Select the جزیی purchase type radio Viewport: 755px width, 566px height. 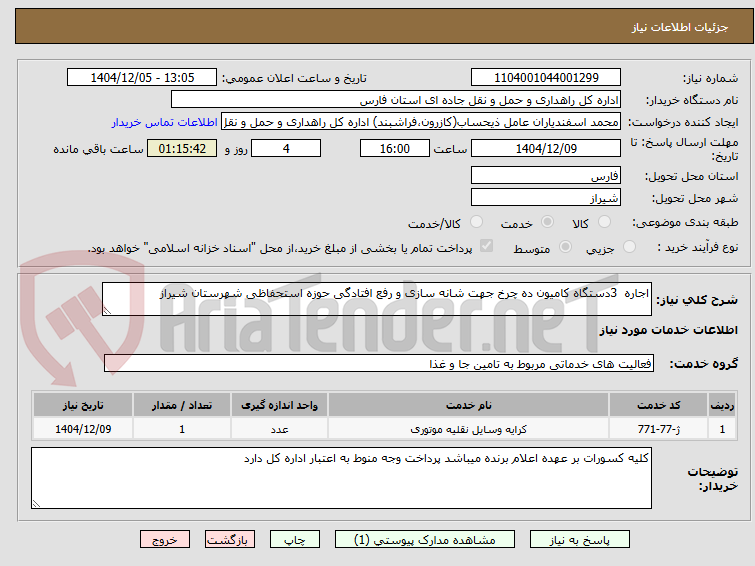[x=629, y=247]
